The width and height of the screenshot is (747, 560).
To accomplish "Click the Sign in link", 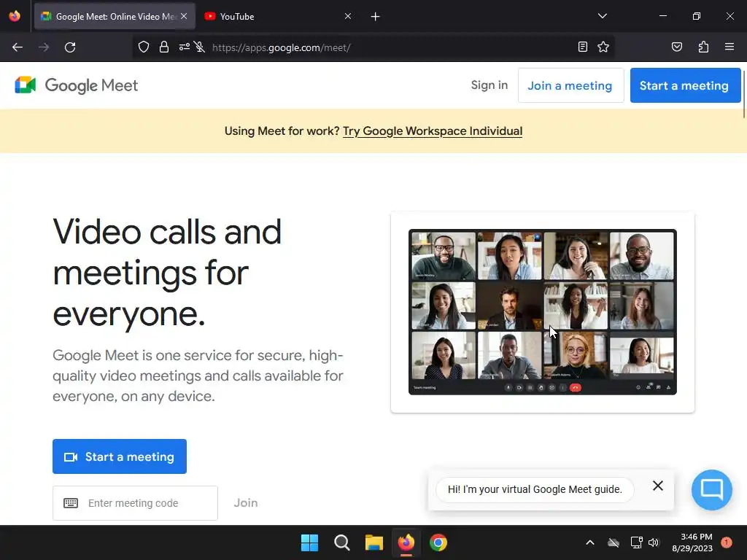I will point(489,85).
